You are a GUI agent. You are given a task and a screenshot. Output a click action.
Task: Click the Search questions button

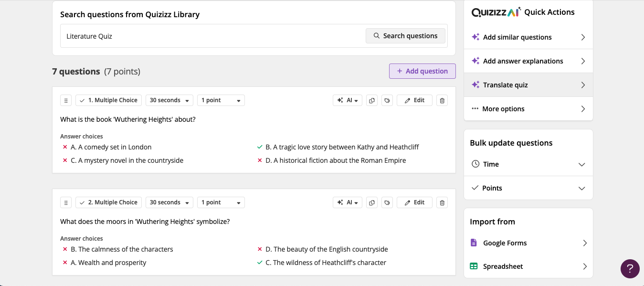405,35
